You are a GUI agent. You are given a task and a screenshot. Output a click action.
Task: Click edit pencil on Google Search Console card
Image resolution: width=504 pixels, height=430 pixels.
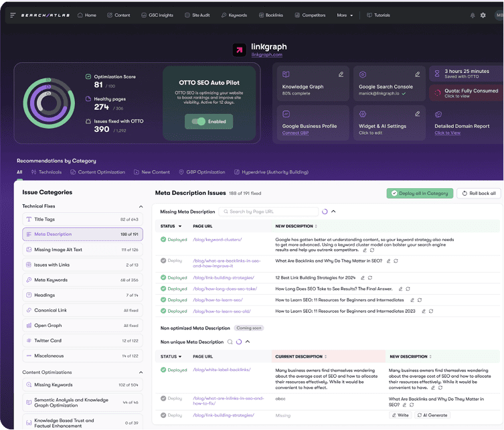click(418, 74)
